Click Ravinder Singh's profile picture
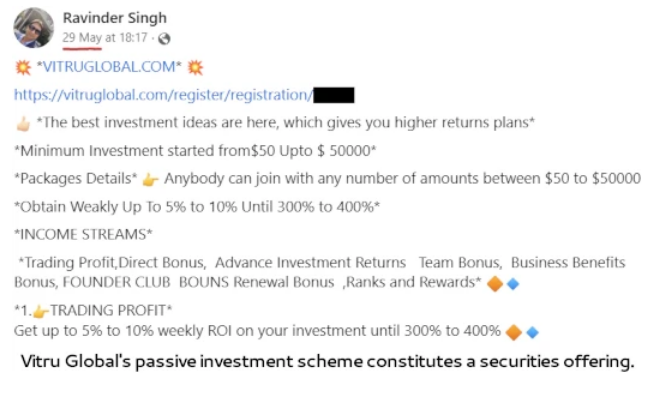The image size is (648, 404). (32, 27)
